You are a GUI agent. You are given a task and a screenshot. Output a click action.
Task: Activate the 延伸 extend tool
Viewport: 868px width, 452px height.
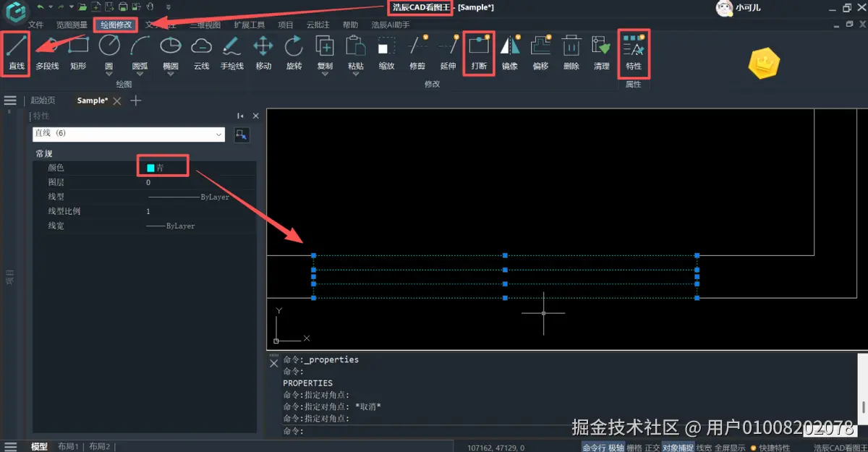point(448,52)
